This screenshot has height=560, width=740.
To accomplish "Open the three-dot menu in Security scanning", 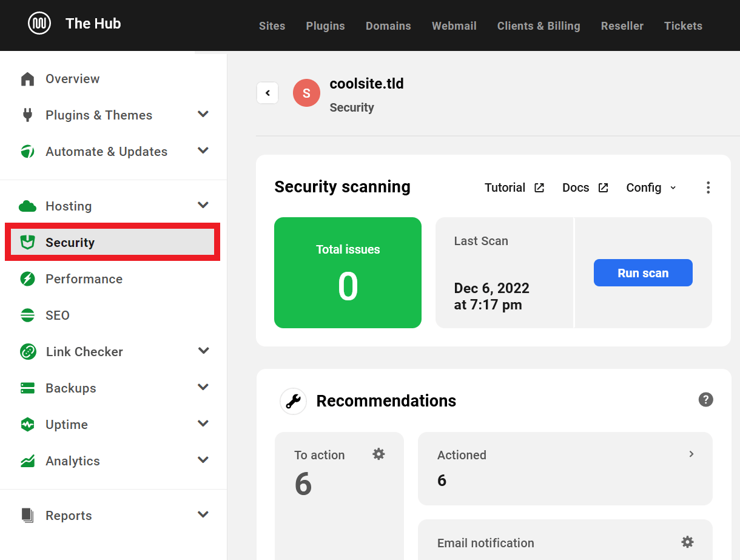I will click(708, 187).
